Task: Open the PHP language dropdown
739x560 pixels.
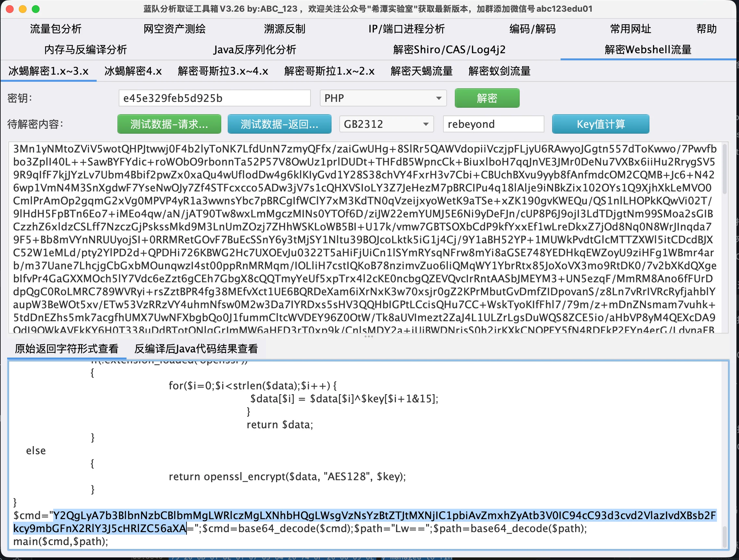Action: [x=383, y=98]
